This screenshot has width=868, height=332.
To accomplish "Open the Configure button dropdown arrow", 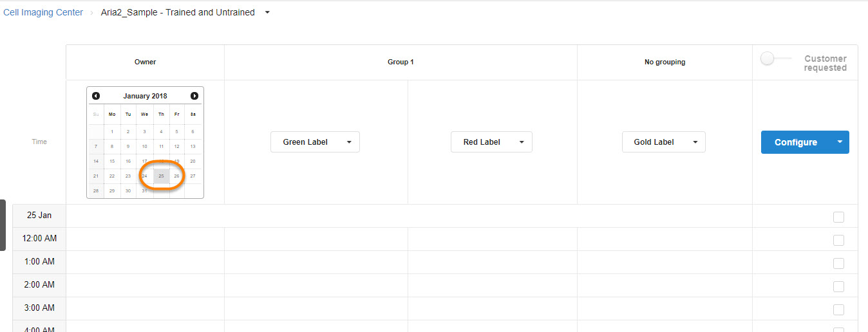I will (x=839, y=142).
